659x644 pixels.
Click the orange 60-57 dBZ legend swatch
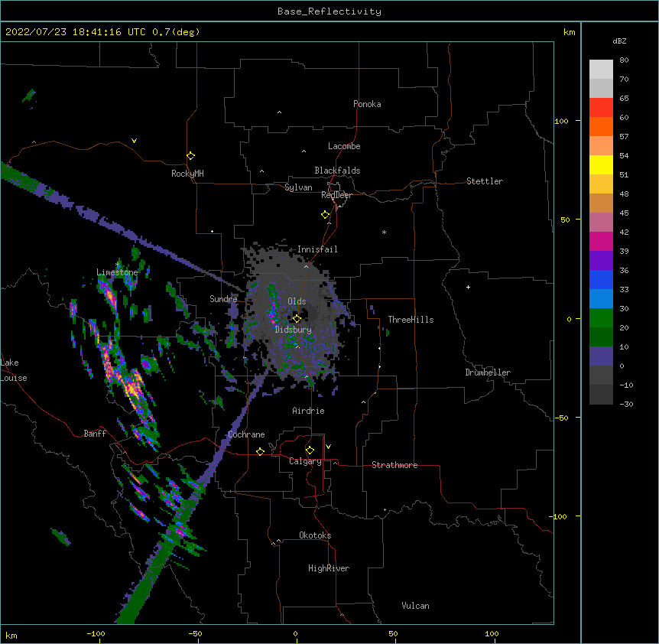point(601,126)
